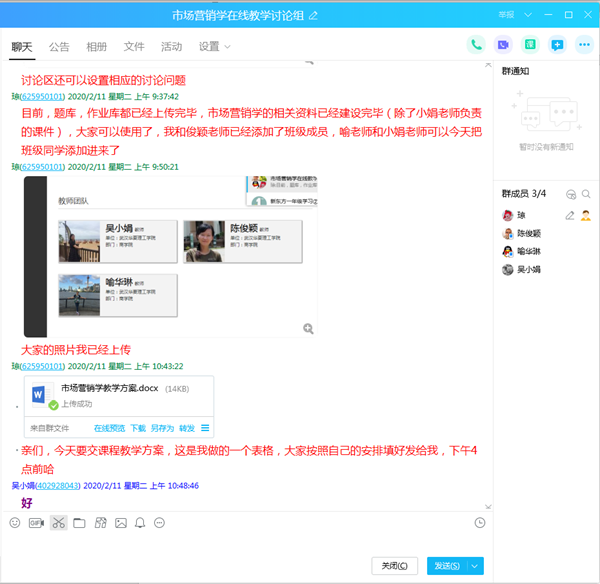Open the GIF sticker panel

click(36, 523)
